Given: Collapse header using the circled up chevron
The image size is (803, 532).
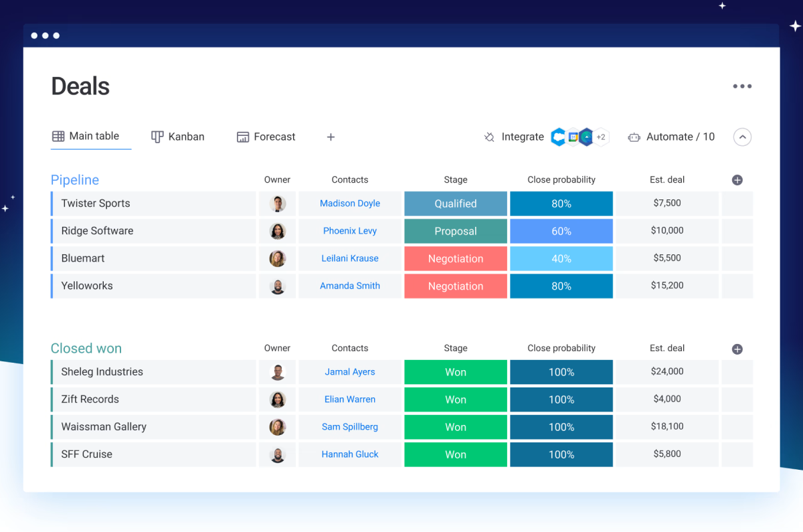Looking at the screenshot, I should coord(742,137).
